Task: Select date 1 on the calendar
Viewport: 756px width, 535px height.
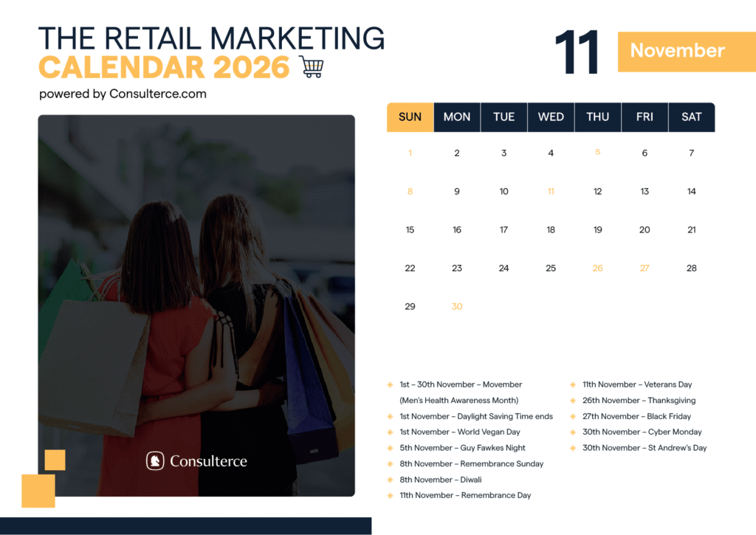Action: coord(410,153)
